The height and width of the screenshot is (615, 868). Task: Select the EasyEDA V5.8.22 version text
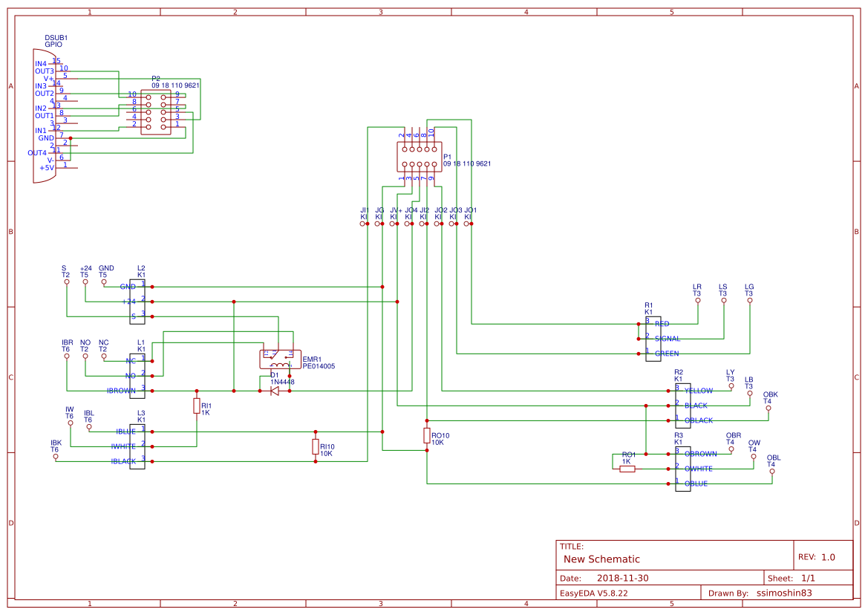click(596, 593)
